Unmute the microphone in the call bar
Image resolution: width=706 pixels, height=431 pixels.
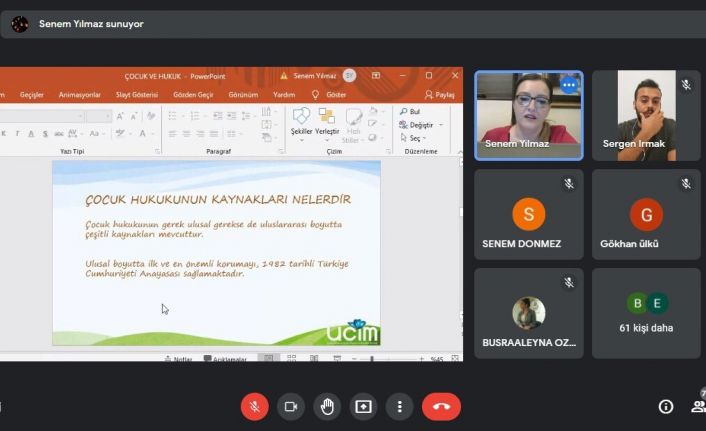(x=254, y=406)
